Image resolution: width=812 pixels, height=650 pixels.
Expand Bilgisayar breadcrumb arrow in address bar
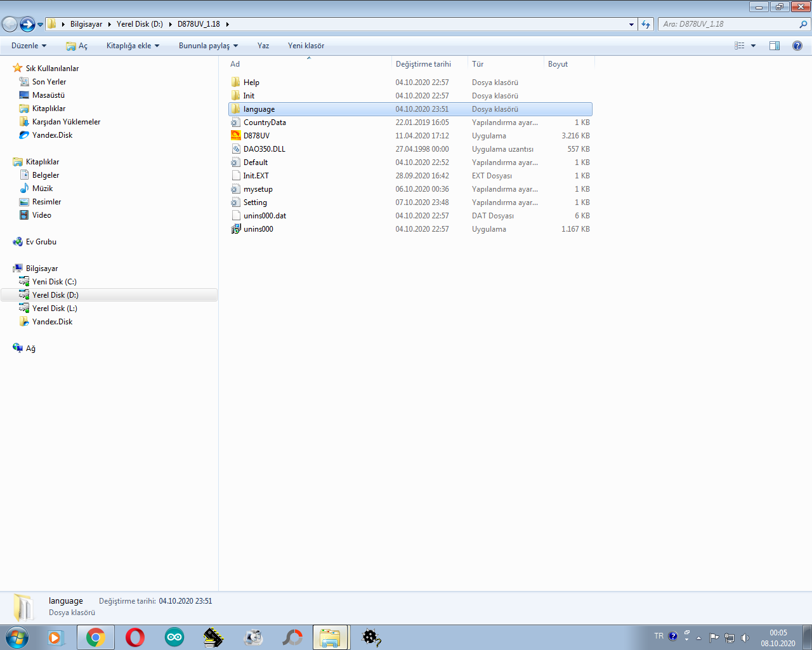(x=109, y=24)
